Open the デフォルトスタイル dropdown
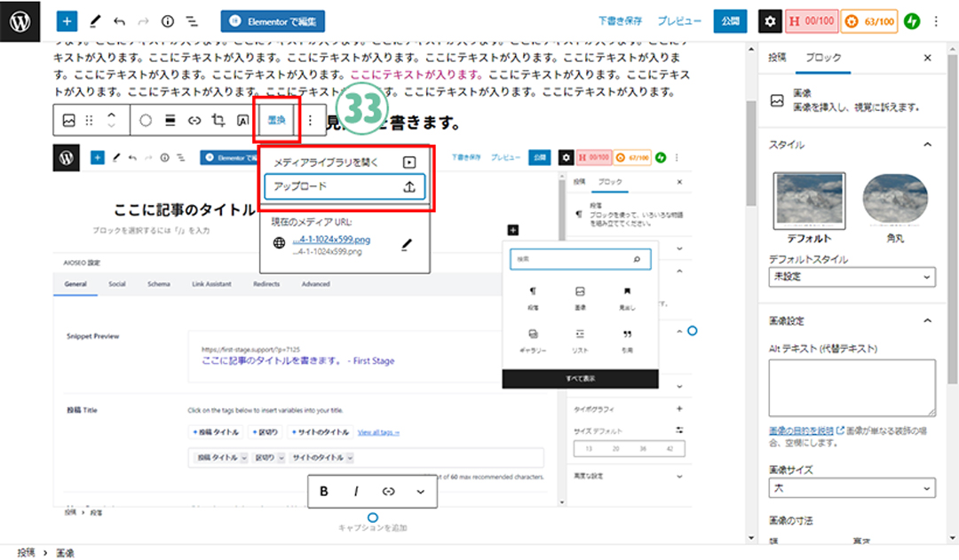Viewport: 959px width, 560px height. click(852, 278)
